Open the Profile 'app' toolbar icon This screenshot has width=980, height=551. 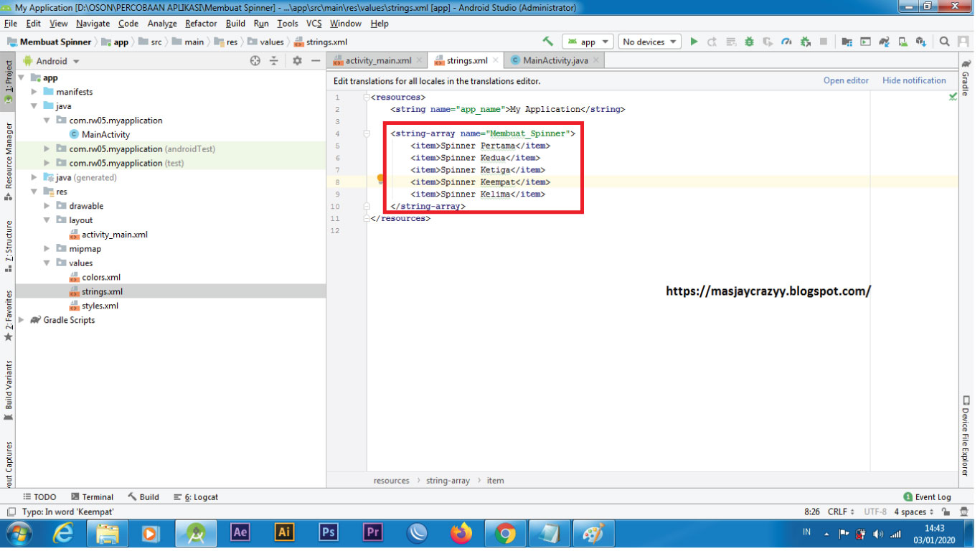tap(786, 41)
